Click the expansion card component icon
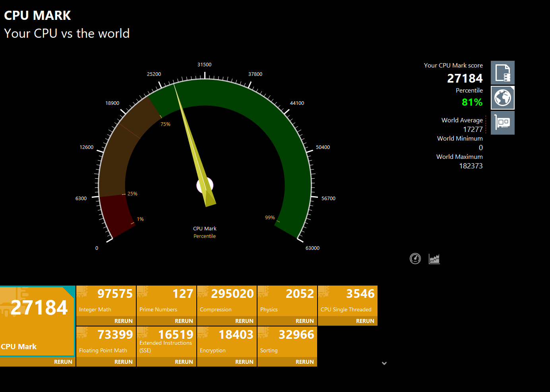Viewport: 550px width, 392px height. (x=502, y=123)
